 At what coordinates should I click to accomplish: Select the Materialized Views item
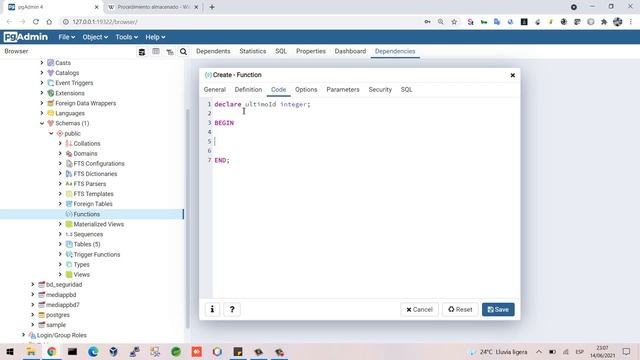(x=99, y=224)
